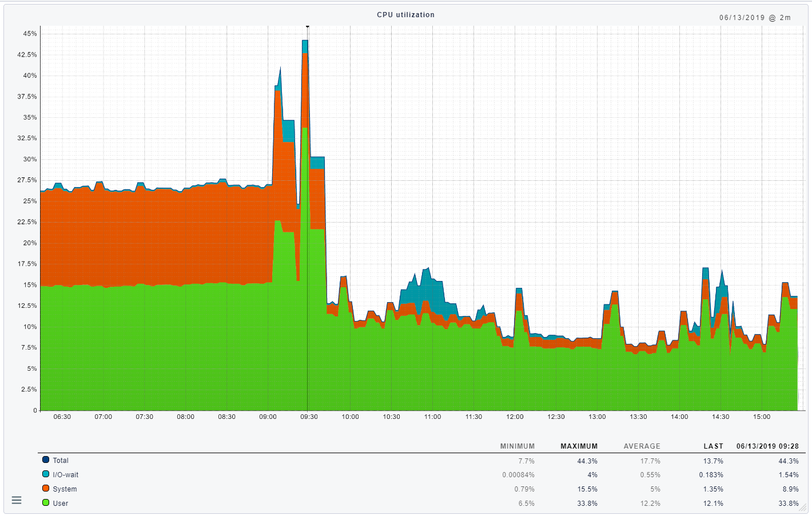
Task: Click the 06/13/2019 09:28 column header
Action: coord(768,446)
